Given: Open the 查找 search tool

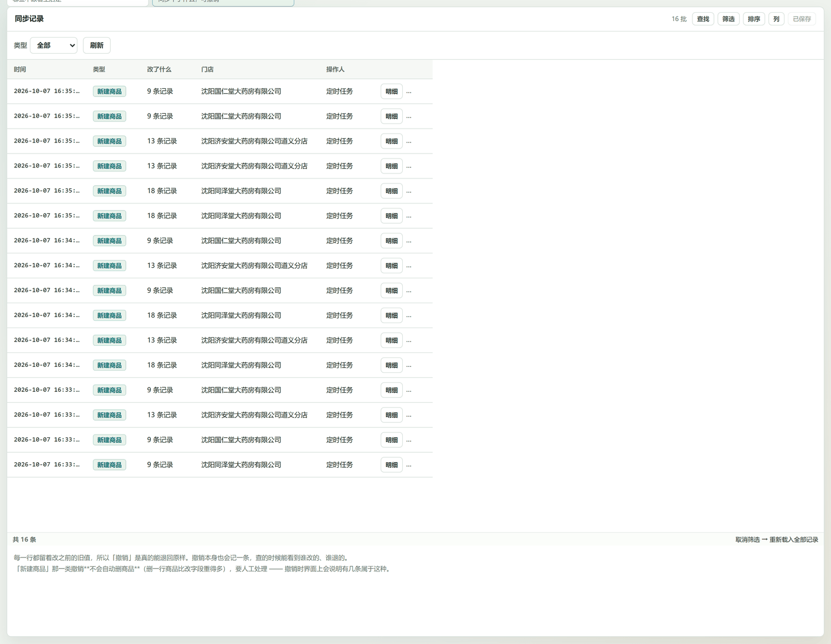Looking at the screenshot, I should [x=703, y=19].
